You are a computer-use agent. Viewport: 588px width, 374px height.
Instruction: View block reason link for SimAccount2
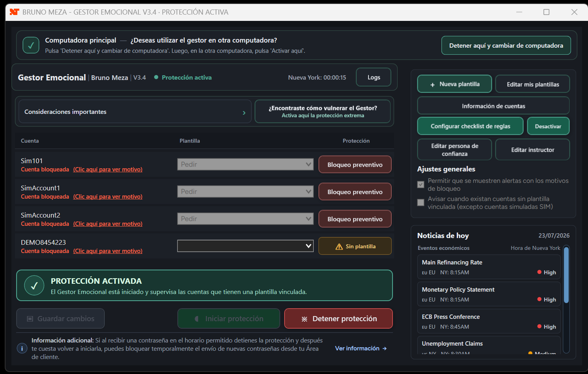click(x=108, y=224)
